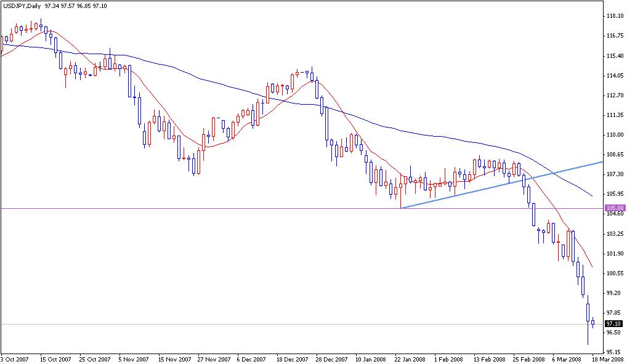Click the OHLC values 97.34 97.57 96.85 97.10
The height and width of the screenshot is (364, 627).
pyautogui.click(x=76, y=6)
